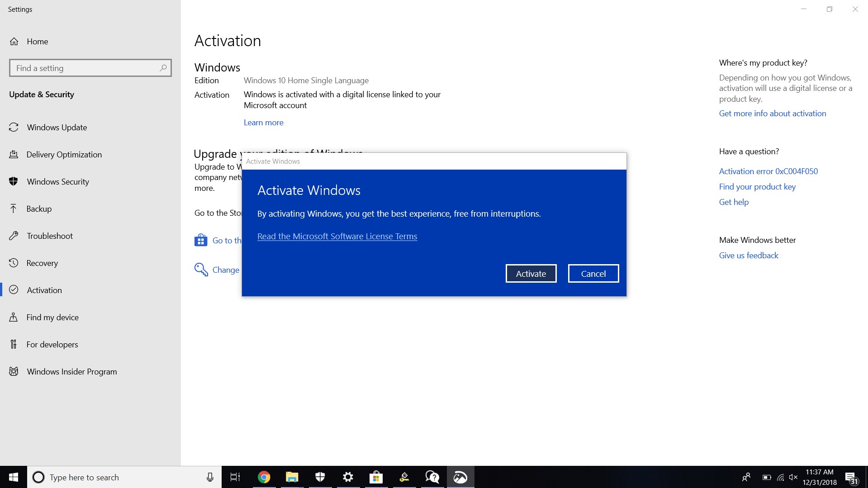Open Activation error 0xC004F050 link
Image resolution: width=868 pixels, height=488 pixels.
[768, 171]
